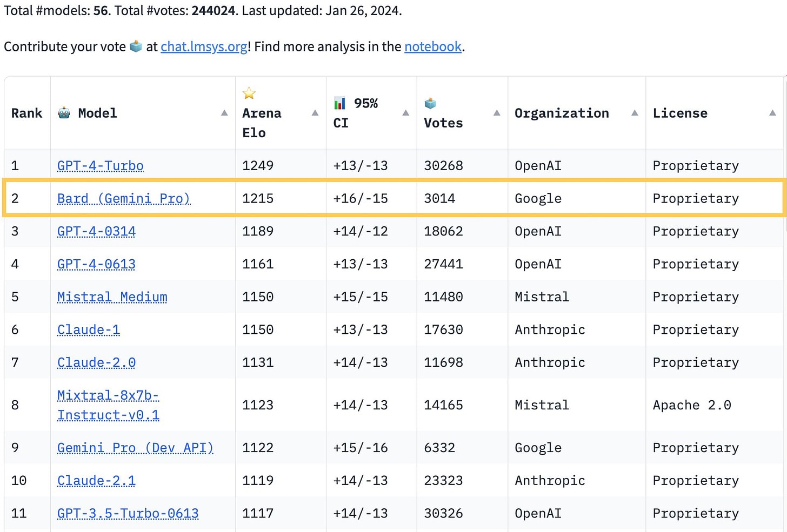The image size is (787, 532).
Task: Sort by 95% CI arrow
Action: coord(406,113)
